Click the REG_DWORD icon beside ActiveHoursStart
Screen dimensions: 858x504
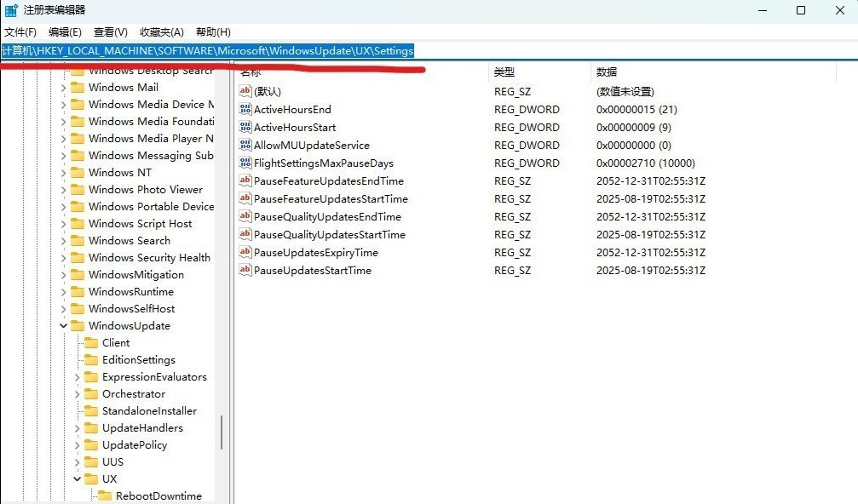pyautogui.click(x=245, y=127)
